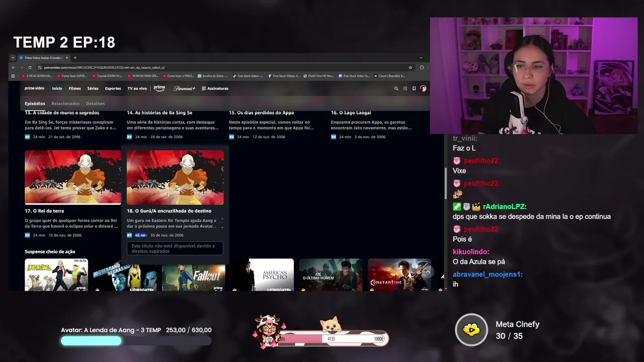Screen dimensions: 644x362
Task: Open the Paramount+ channel logo
Action: [184, 88]
